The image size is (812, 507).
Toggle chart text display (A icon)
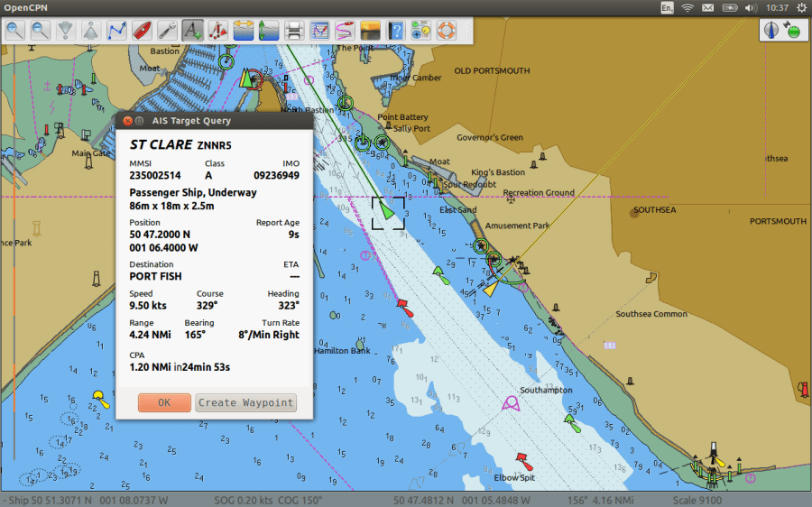(192, 31)
